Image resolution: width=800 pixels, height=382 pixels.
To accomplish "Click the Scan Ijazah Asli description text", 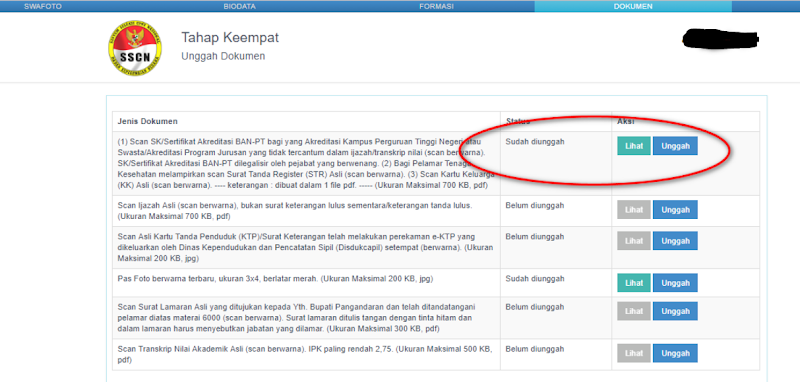I will tap(295, 211).
